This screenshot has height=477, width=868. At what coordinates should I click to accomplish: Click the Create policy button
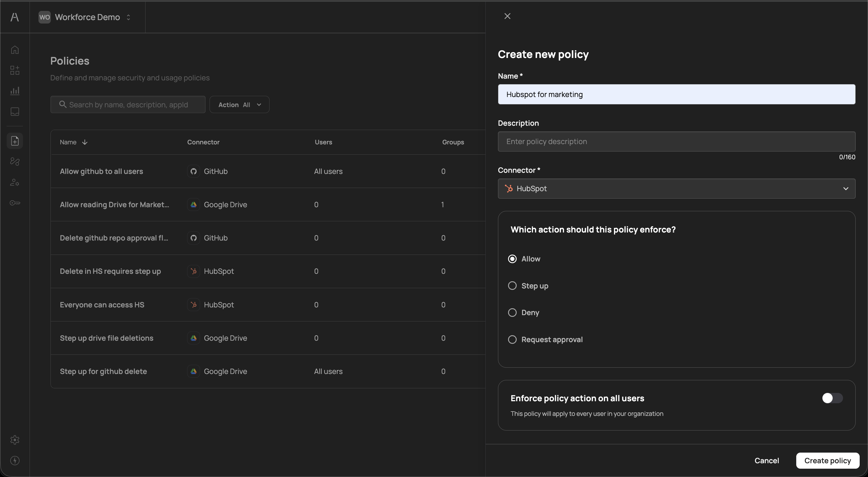coord(827,460)
